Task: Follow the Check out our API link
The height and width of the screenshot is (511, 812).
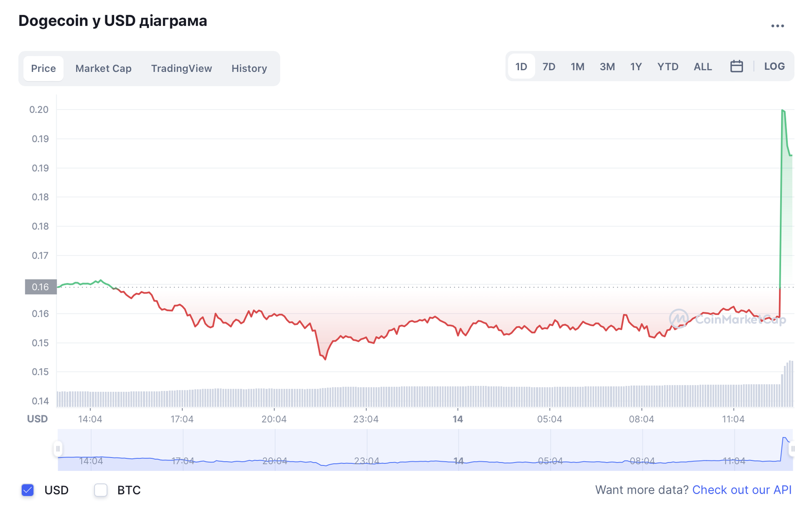Action: pyautogui.click(x=742, y=490)
